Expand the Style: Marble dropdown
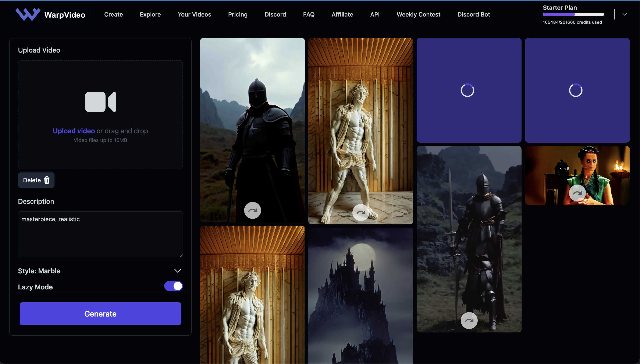The height and width of the screenshot is (364, 640). tap(178, 271)
